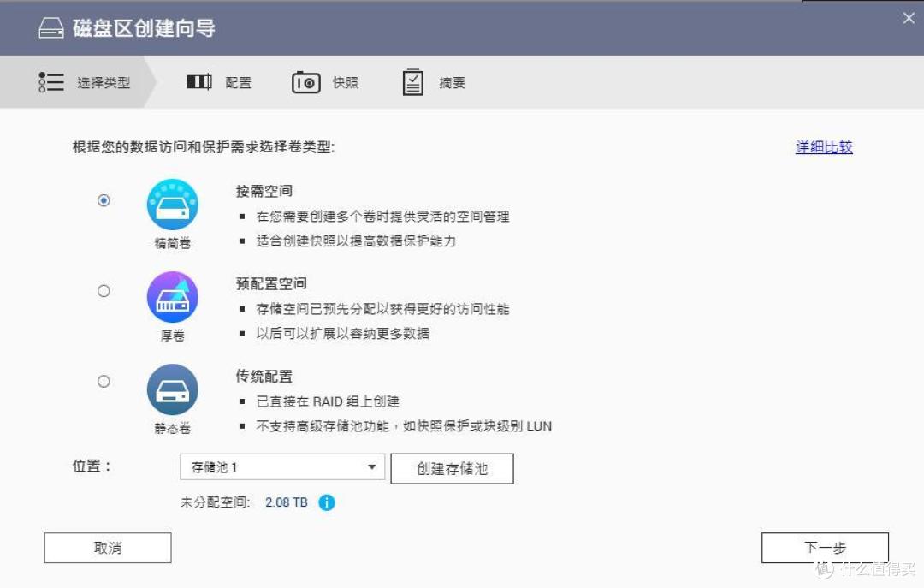Click the 按需空间 heading text
Screen dimensions: 924x588
coord(264,191)
